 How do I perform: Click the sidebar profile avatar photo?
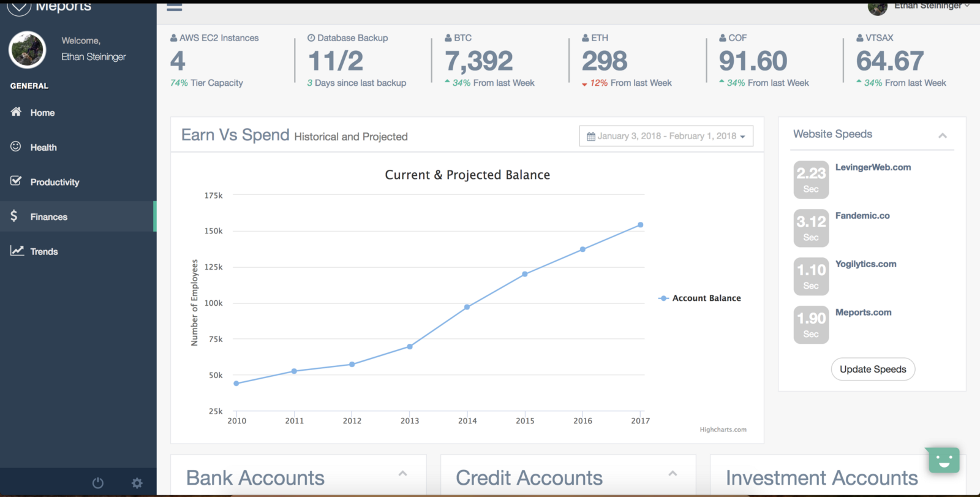[28, 50]
